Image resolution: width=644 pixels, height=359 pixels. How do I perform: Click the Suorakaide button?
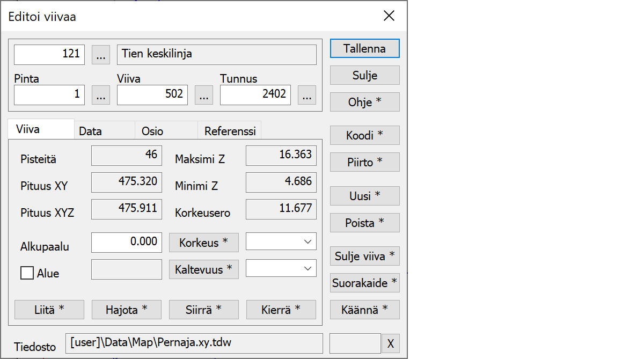pos(364,283)
